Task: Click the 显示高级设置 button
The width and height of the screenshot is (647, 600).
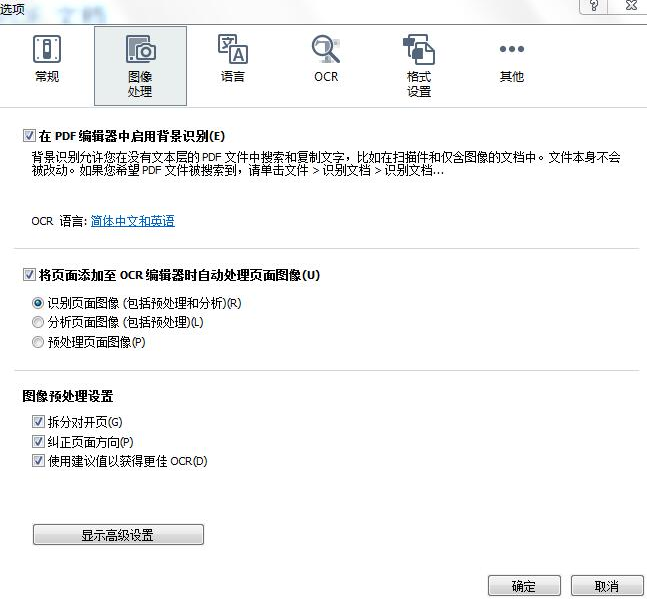Action: tap(118, 535)
